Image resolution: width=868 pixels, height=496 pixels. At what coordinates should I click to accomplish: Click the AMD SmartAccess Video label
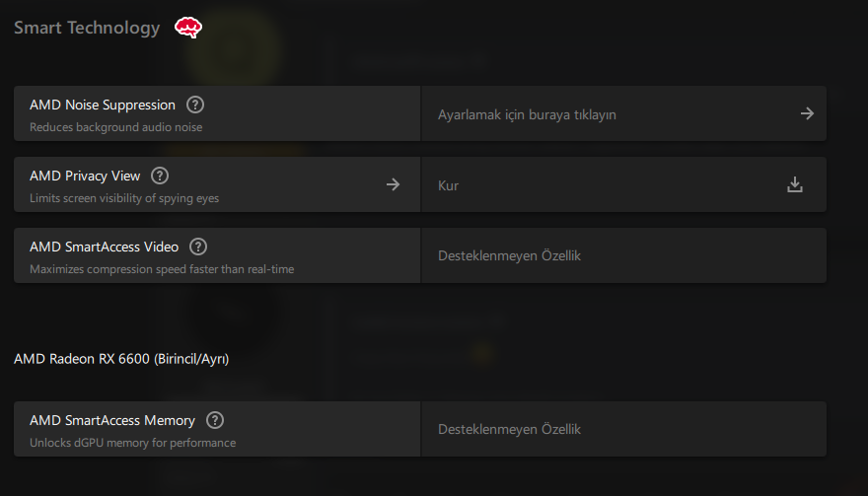pos(104,247)
